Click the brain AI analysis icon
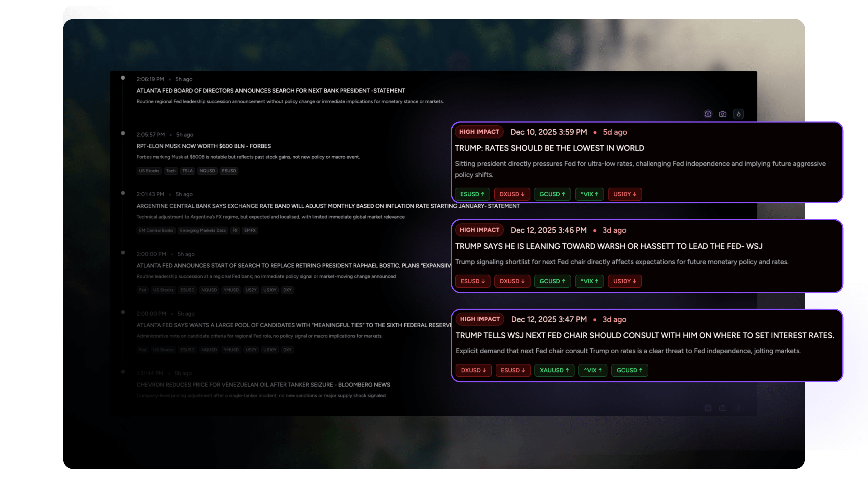Image resolution: width=868 pixels, height=488 pixels. 708,114
